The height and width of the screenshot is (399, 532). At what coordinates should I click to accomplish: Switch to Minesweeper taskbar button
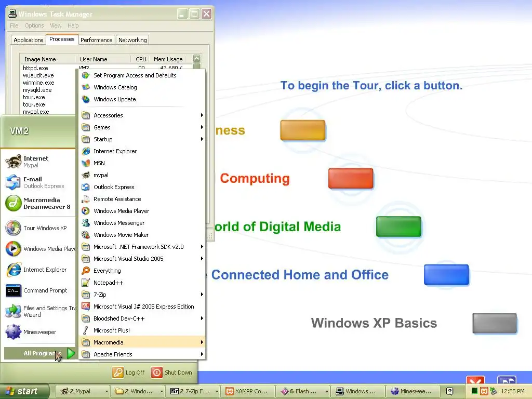413,391
